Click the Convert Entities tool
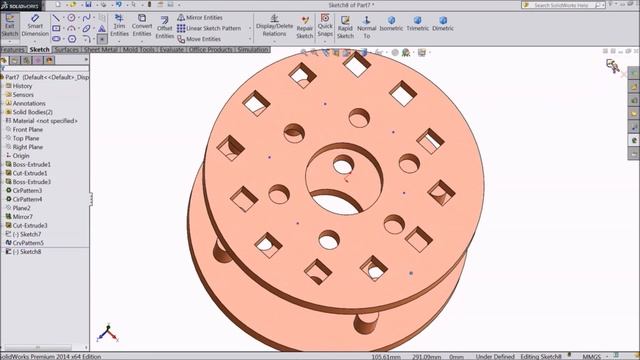The image size is (640, 360). (142, 24)
